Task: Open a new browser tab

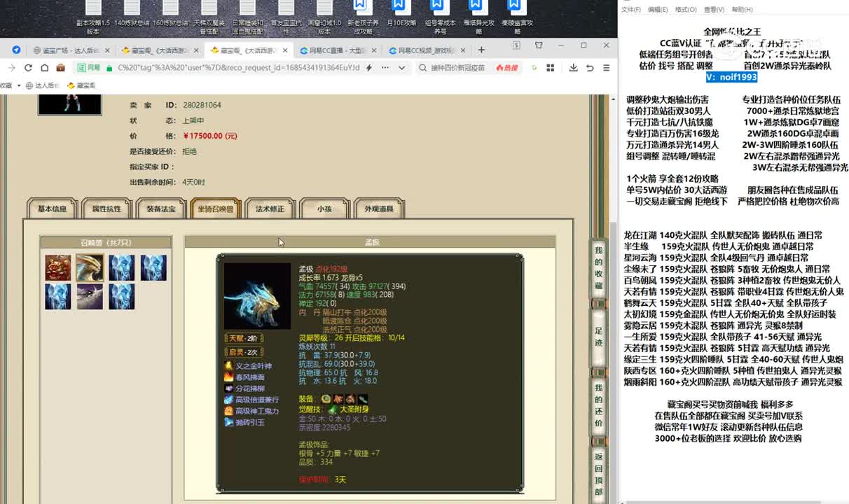Action: click(x=481, y=50)
